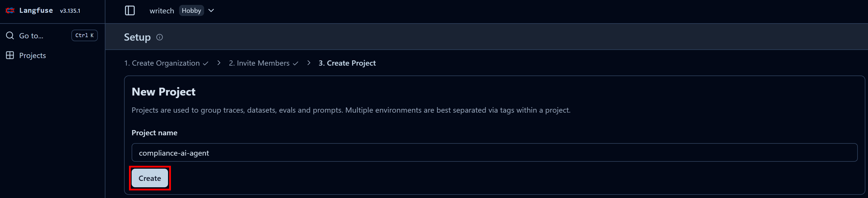The width and height of the screenshot is (868, 198).
Task: Open the writech organization switcher dropdown
Action: pos(162,10)
